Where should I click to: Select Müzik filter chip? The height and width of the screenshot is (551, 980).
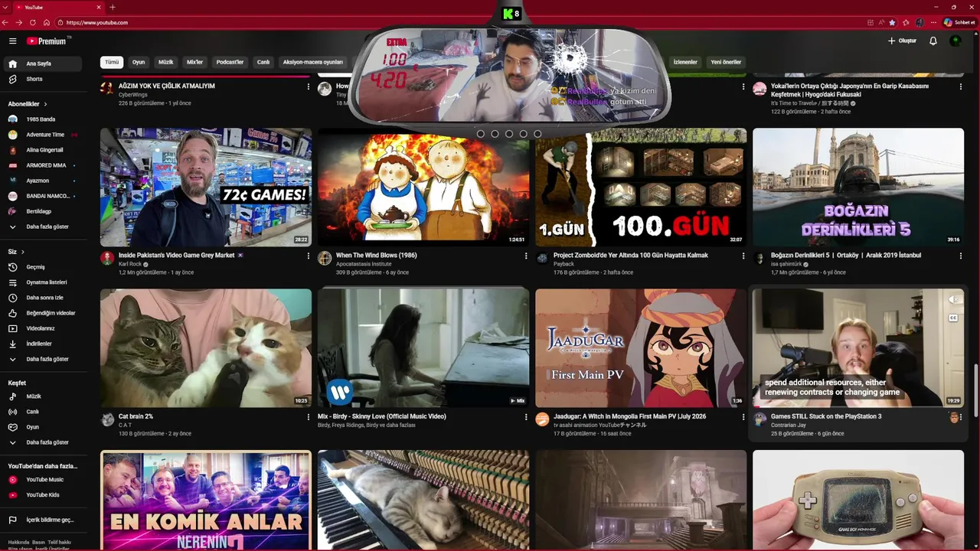(x=165, y=62)
